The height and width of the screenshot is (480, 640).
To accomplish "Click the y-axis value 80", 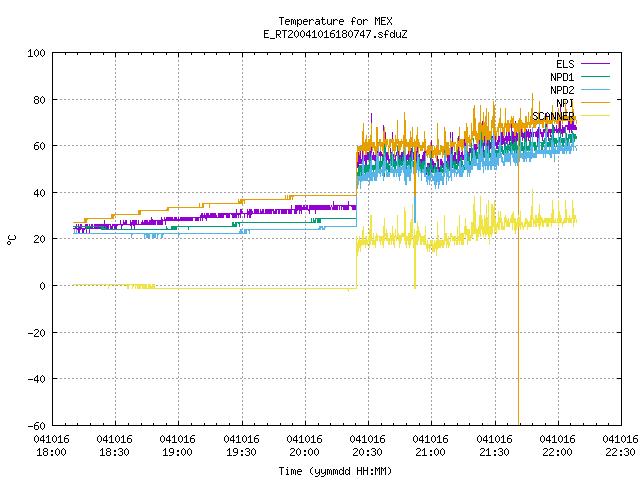I will (x=40, y=100).
